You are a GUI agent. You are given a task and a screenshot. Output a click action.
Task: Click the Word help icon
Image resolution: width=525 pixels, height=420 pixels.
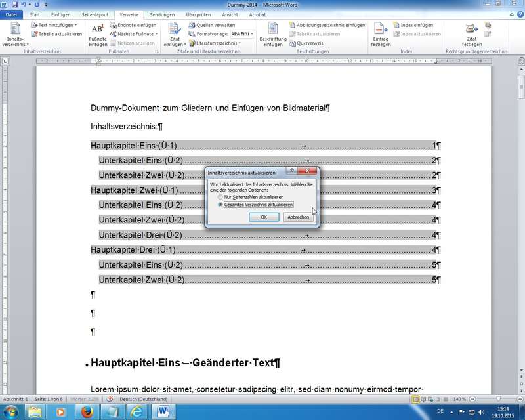[520, 14]
